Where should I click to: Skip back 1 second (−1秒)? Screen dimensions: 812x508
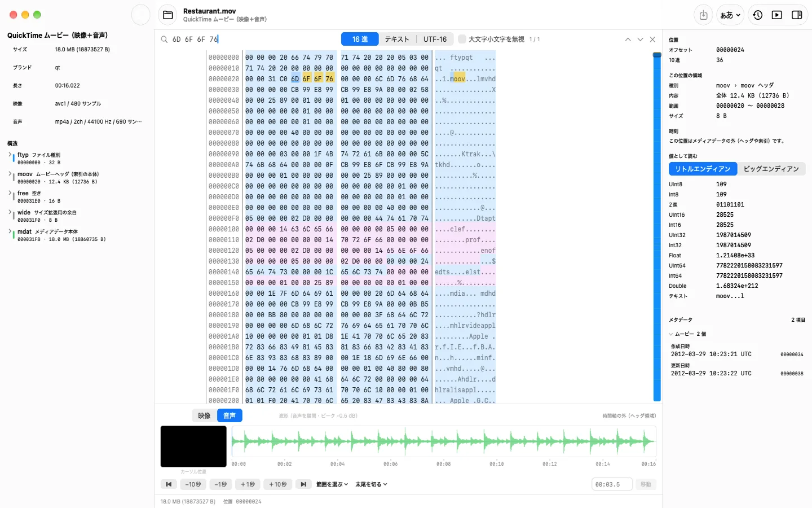point(220,484)
